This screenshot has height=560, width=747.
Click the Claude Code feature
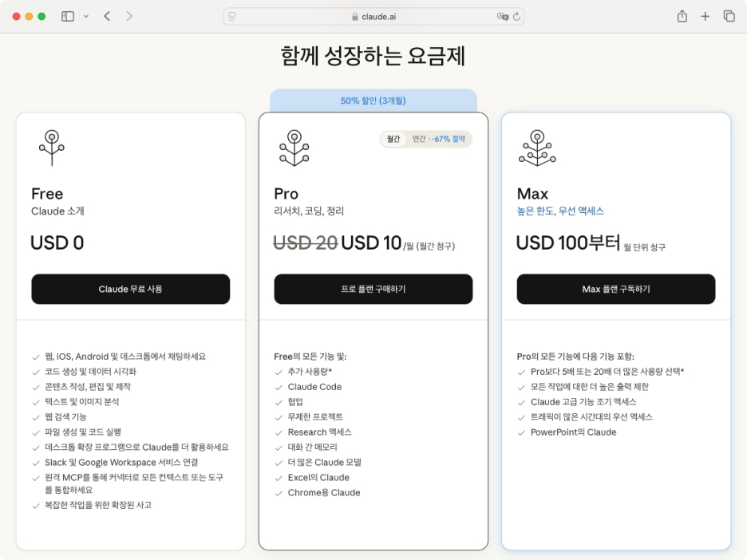(x=315, y=387)
